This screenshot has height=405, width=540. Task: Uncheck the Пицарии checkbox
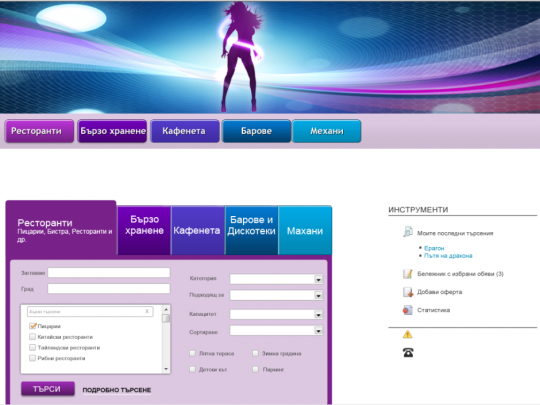tap(33, 326)
